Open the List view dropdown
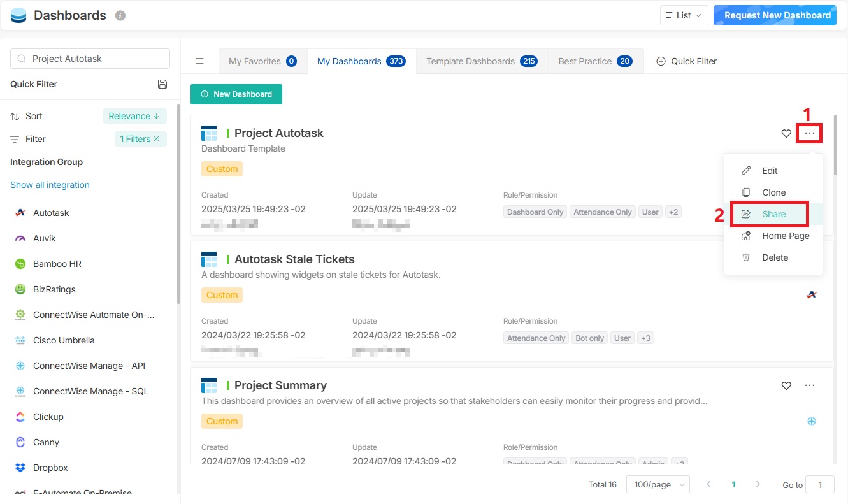Viewport: 848px width, 504px height. point(684,15)
